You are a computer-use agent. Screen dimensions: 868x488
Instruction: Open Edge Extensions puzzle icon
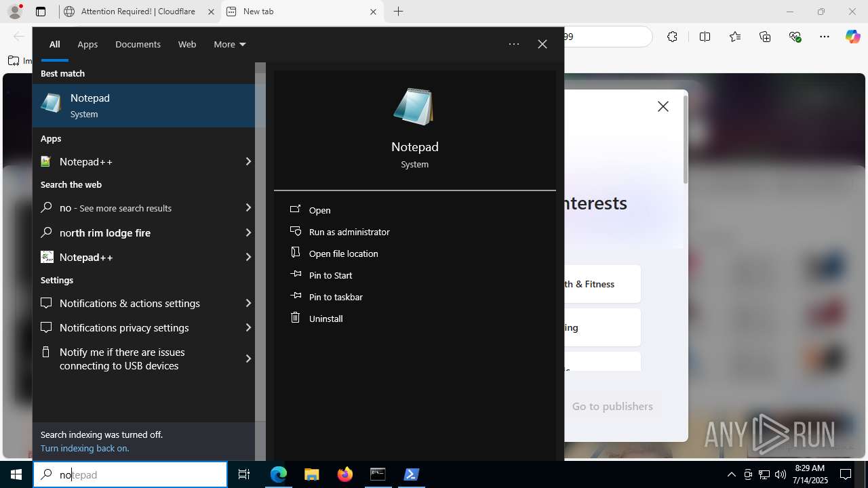coord(672,37)
